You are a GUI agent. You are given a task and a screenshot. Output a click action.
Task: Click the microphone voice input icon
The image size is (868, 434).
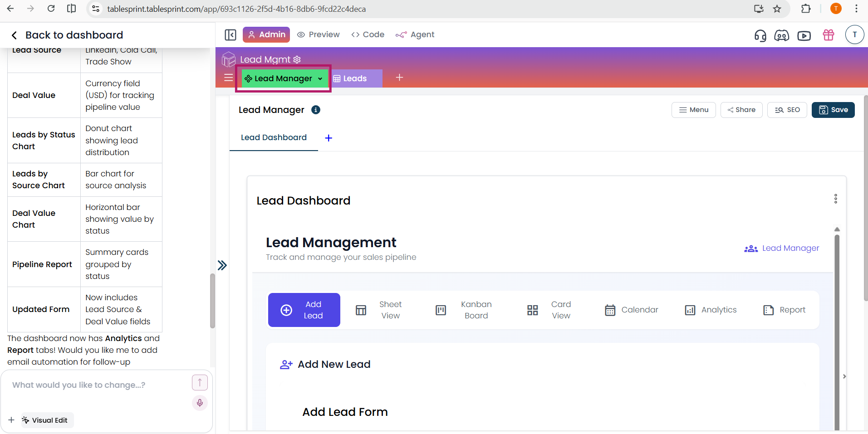click(x=200, y=403)
